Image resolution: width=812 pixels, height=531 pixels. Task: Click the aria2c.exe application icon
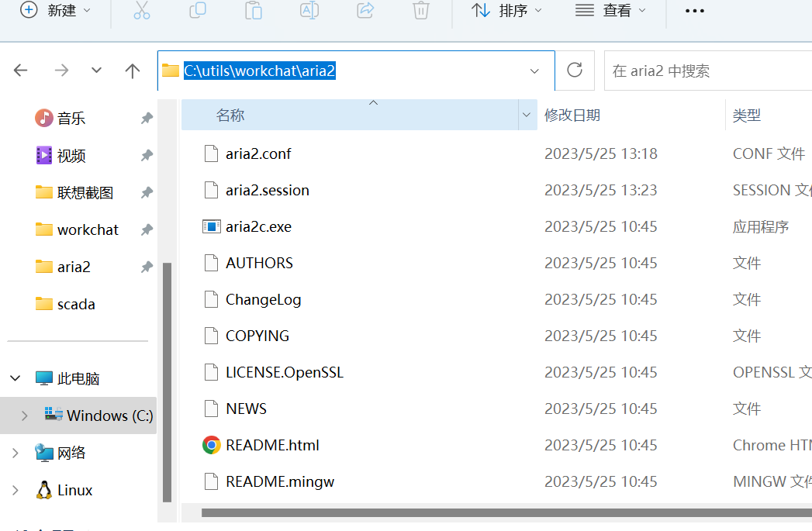tap(211, 226)
